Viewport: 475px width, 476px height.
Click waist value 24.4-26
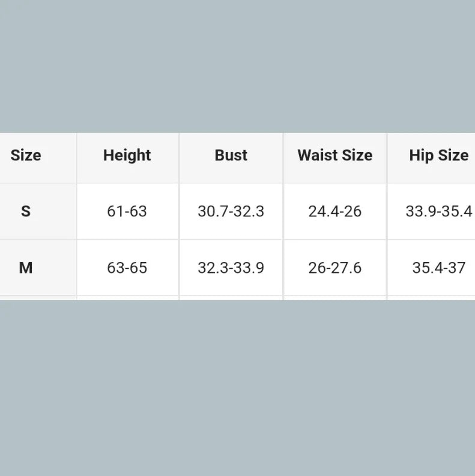pyautogui.click(x=334, y=212)
